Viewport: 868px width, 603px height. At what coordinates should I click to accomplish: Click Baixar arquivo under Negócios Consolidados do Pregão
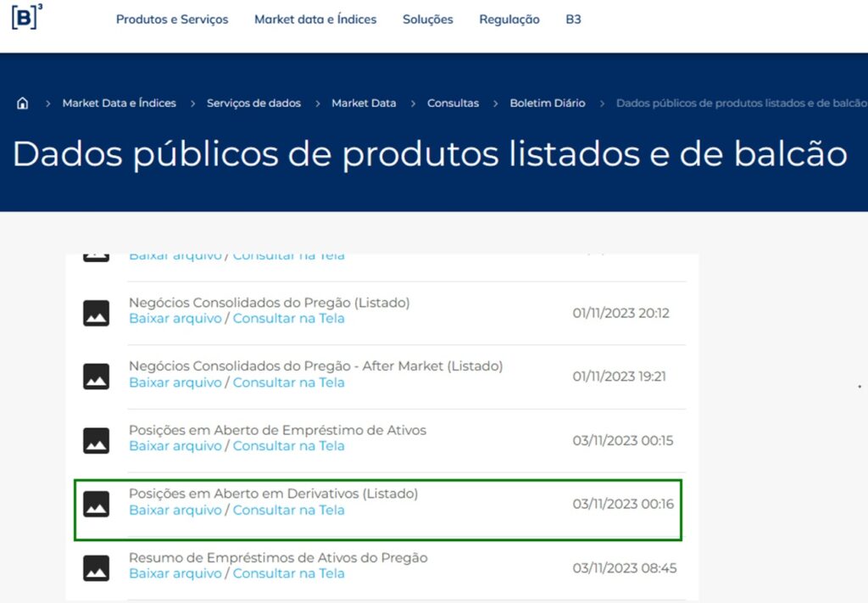tap(175, 318)
